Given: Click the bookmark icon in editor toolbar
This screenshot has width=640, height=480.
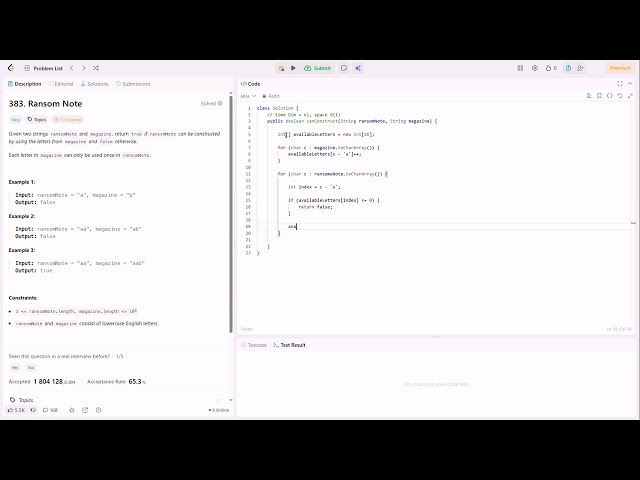Looking at the screenshot, I should pyautogui.click(x=599, y=96).
